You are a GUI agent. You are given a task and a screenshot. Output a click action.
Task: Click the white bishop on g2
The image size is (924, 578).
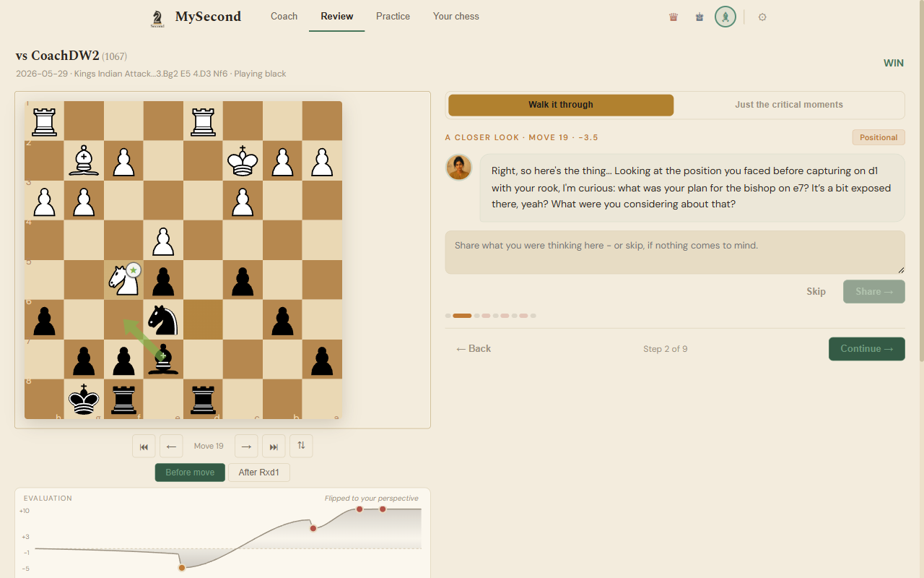(84, 160)
